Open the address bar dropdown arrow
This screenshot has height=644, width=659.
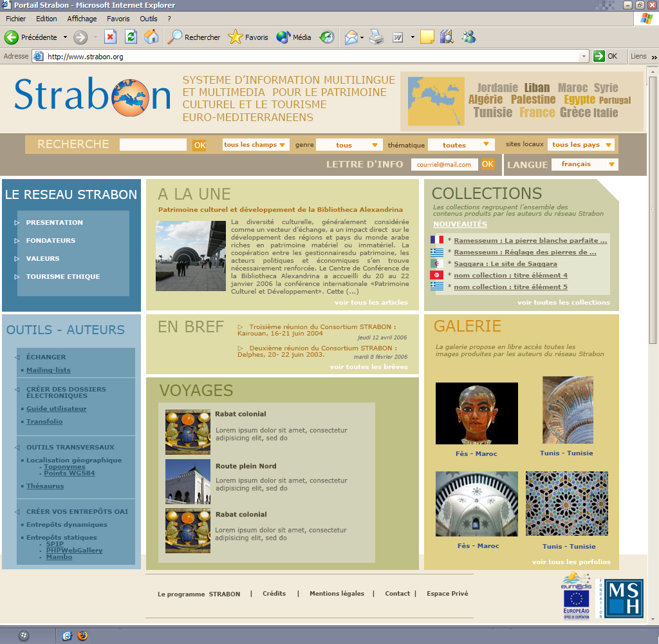583,57
